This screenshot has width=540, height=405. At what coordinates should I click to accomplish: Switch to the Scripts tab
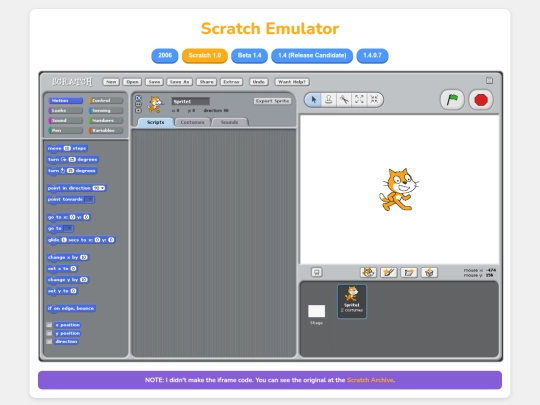[156, 122]
